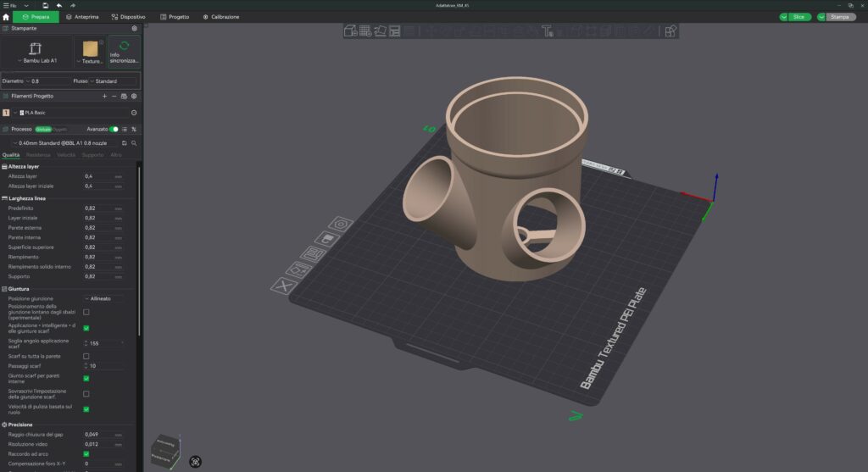Screen dimensions: 868x472
Task: Click the Stampa print button
Action: (x=841, y=17)
